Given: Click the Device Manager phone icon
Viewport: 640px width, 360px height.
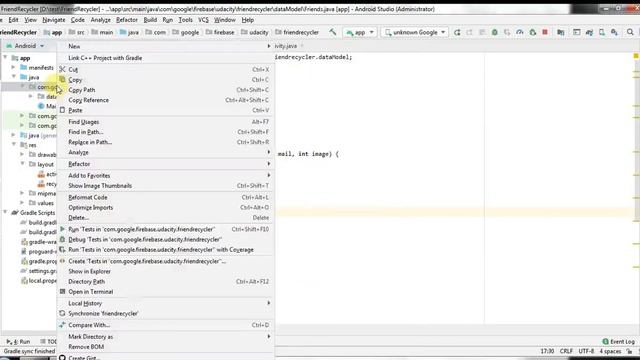Looking at the screenshot, I should pos(602,32).
